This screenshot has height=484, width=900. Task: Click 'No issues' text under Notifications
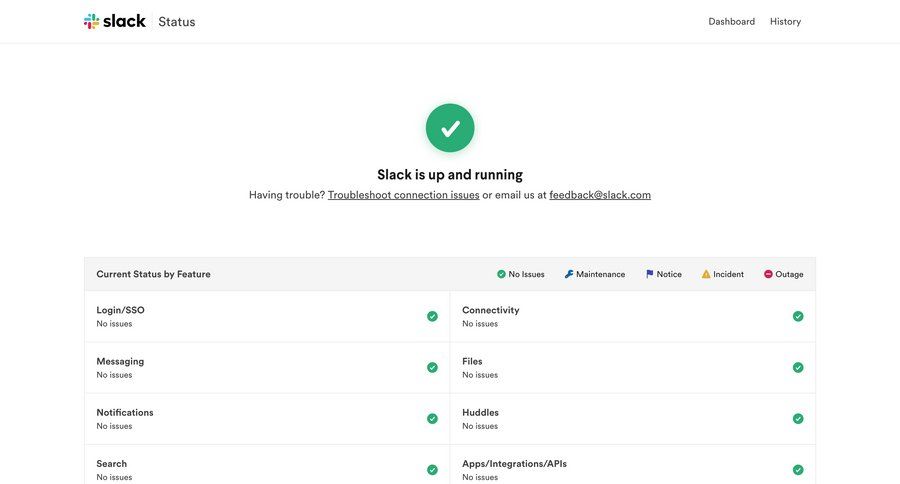pos(114,426)
